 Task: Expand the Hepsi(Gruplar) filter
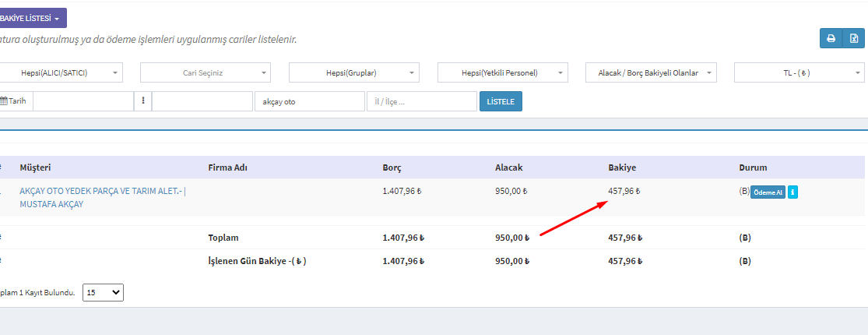tap(354, 72)
